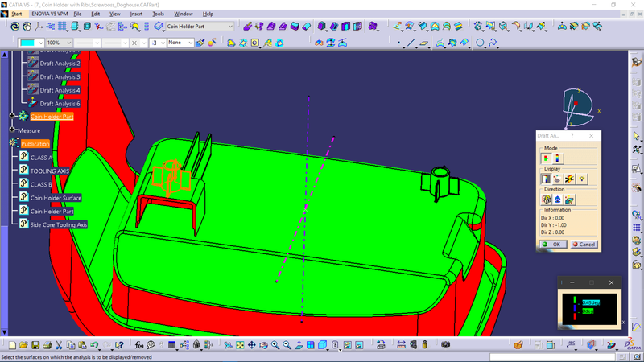The height and width of the screenshot is (362, 644).
Task: Select TOOLING AXIS publication in the tree
Action: click(x=50, y=171)
